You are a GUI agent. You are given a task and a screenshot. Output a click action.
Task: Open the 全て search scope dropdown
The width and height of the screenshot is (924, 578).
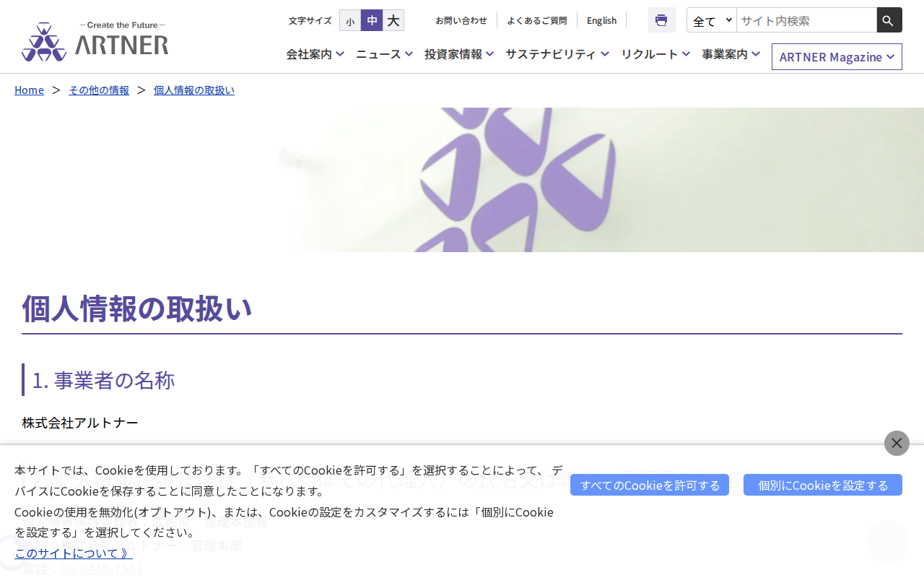point(712,20)
